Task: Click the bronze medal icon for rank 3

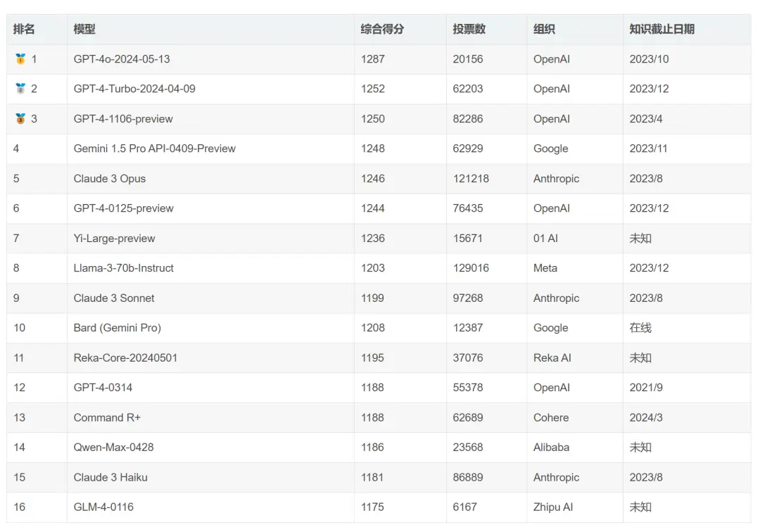Action: click(20, 119)
